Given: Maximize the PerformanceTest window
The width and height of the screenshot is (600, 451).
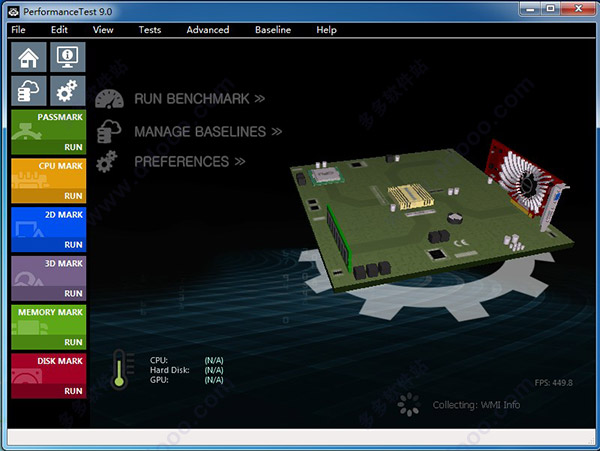Looking at the screenshot, I should (550, 9).
